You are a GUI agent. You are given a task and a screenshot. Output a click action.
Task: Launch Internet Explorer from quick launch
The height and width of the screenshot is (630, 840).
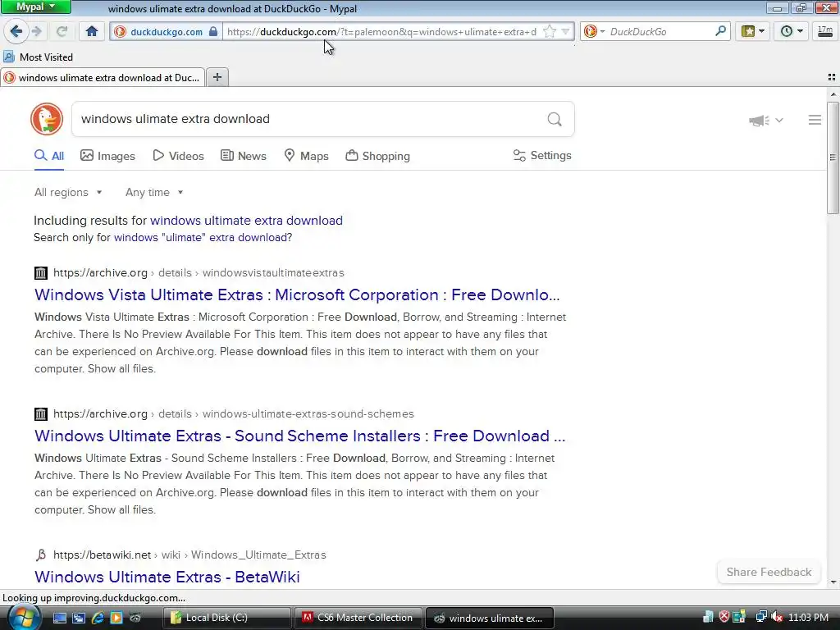[x=98, y=618]
